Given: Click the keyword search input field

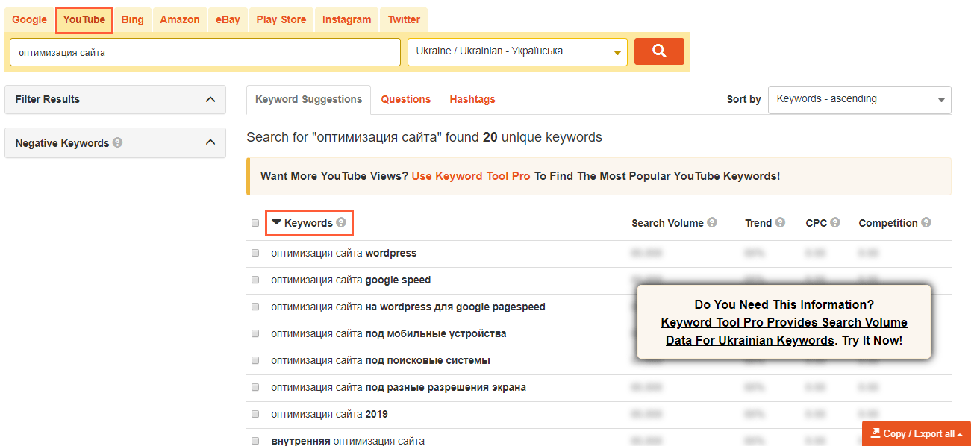Looking at the screenshot, I should point(205,52).
